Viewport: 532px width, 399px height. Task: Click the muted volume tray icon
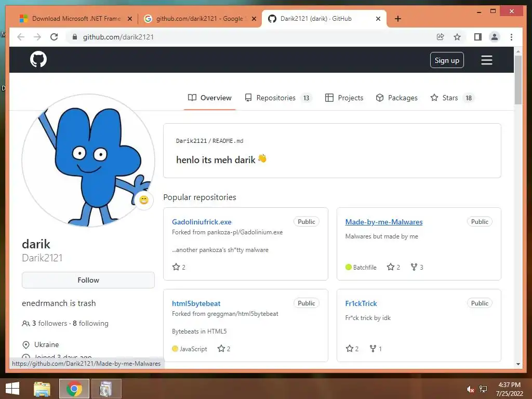click(x=470, y=389)
